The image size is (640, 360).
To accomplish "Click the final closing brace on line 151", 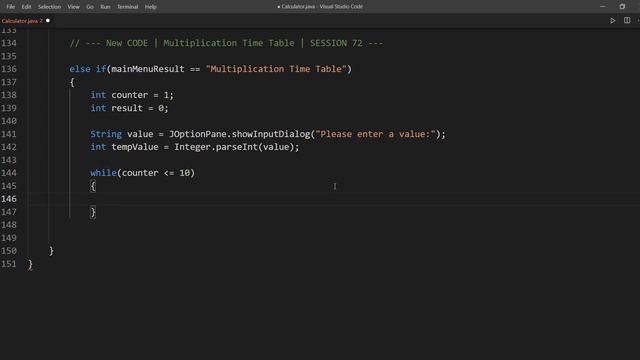I will (30, 264).
